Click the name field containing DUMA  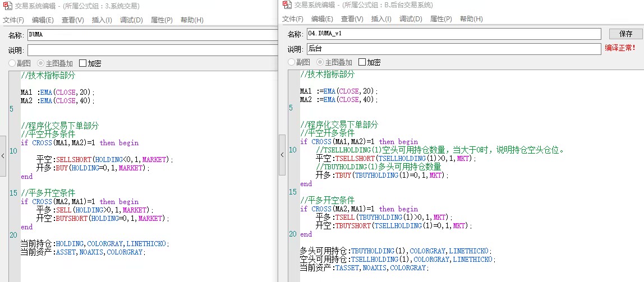pos(153,35)
